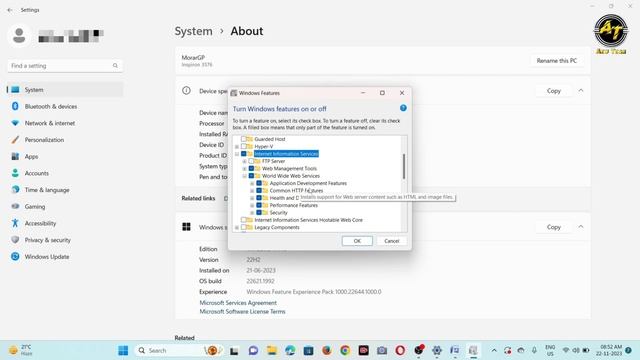Open the Microsoft Services Agreement link
Screen dimensions: 640x360
[x=238, y=303]
